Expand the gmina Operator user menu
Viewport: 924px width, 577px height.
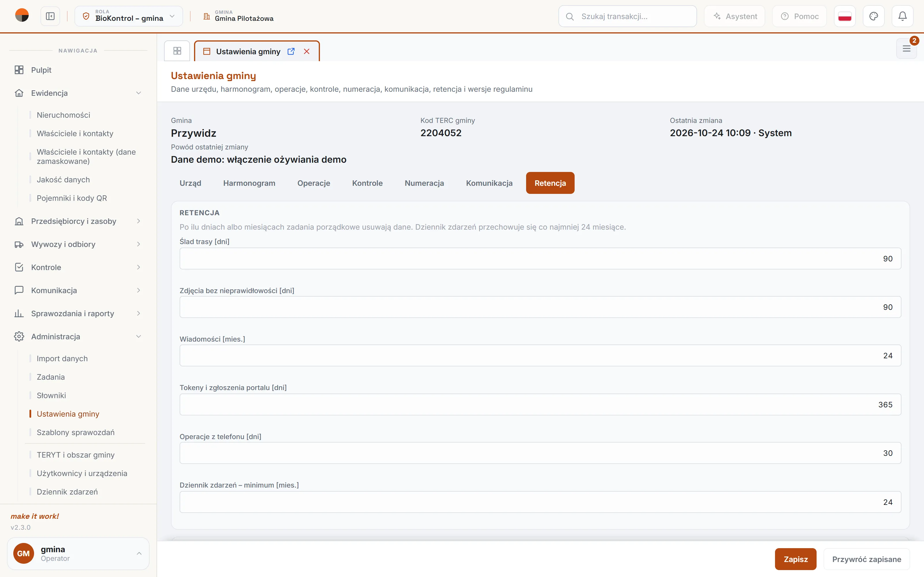[78, 553]
